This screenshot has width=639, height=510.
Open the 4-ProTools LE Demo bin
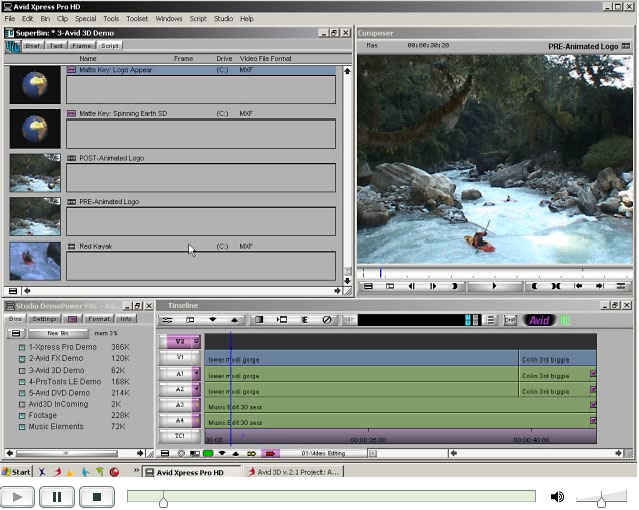[65, 382]
